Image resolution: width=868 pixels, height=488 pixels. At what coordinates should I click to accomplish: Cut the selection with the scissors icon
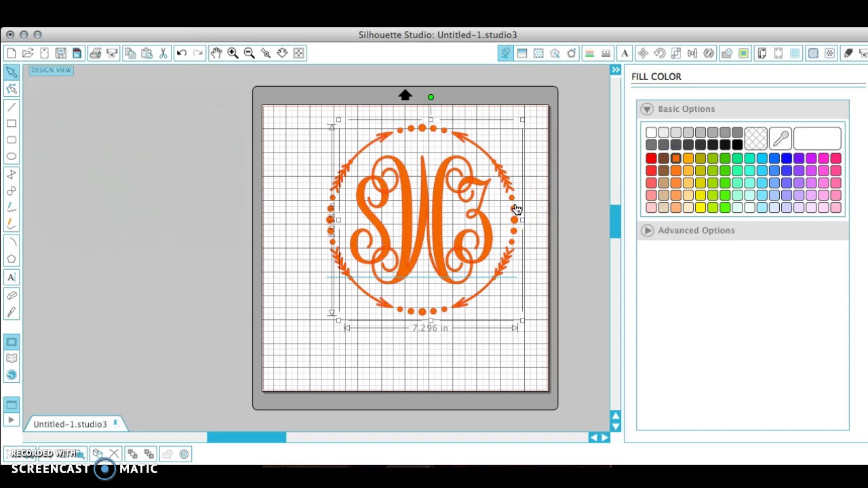pyautogui.click(x=163, y=53)
